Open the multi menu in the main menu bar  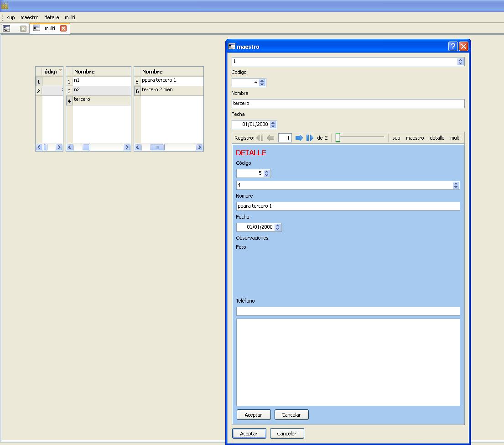point(70,17)
